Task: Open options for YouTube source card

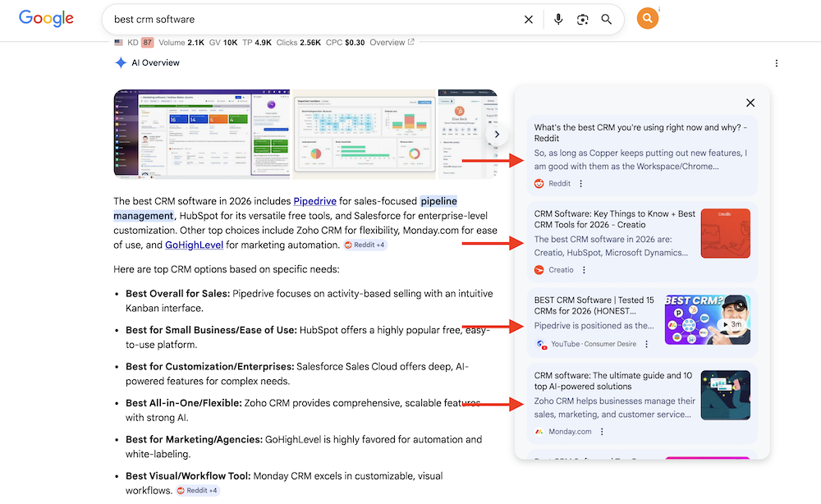Action: point(647,344)
